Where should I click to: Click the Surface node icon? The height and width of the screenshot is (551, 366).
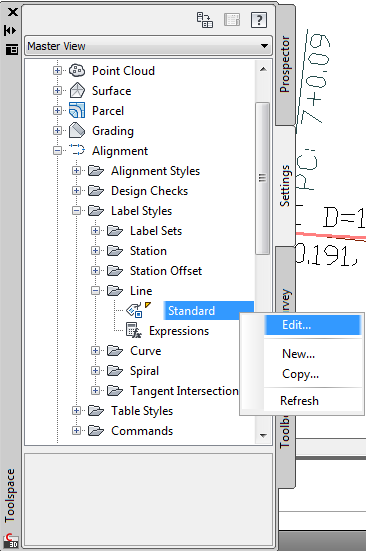coord(77,90)
